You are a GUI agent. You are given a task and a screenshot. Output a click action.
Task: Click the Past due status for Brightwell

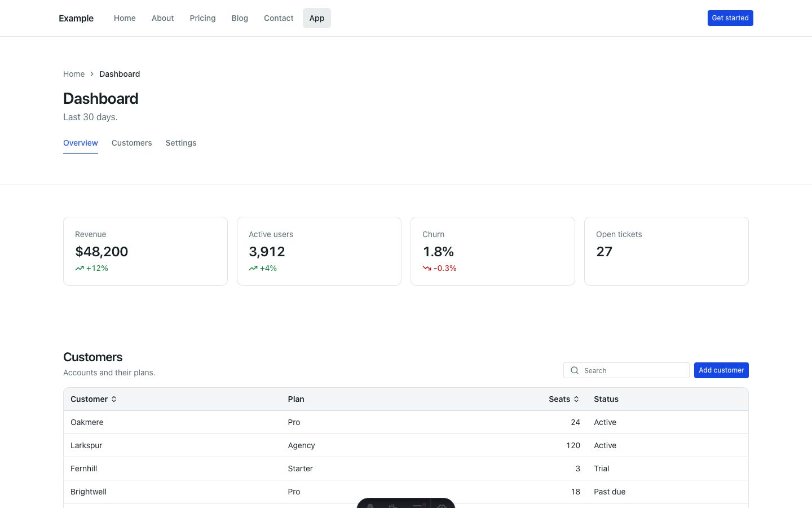click(x=610, y=492)
